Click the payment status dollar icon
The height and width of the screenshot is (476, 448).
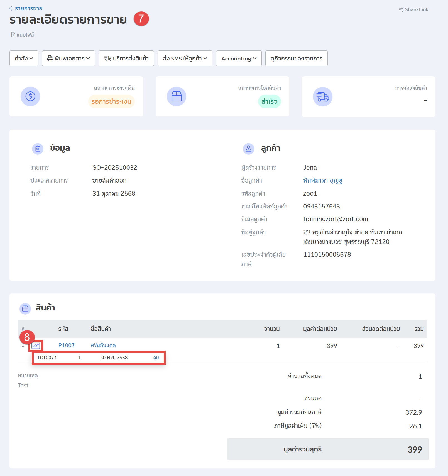[x=30, y=96]
